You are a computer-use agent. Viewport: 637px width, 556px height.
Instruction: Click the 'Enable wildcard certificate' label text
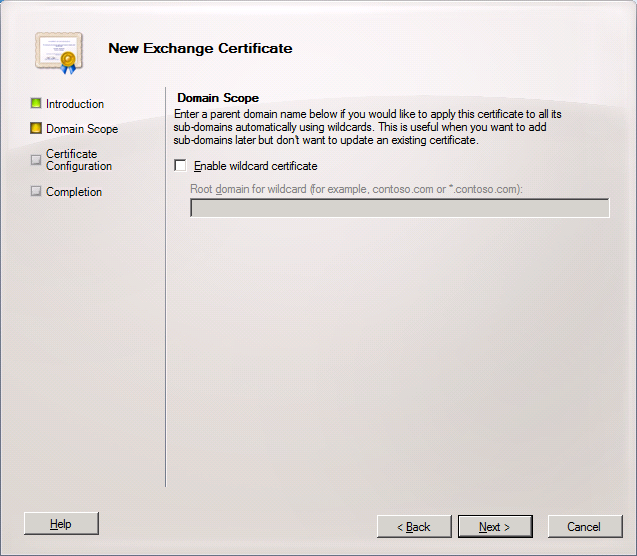[255, 166]
